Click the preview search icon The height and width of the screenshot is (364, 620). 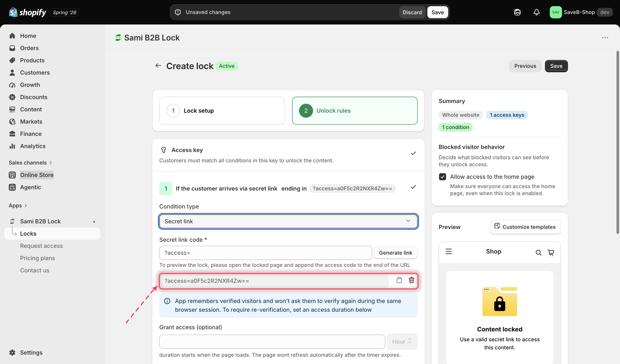click(x=538, y=253)
